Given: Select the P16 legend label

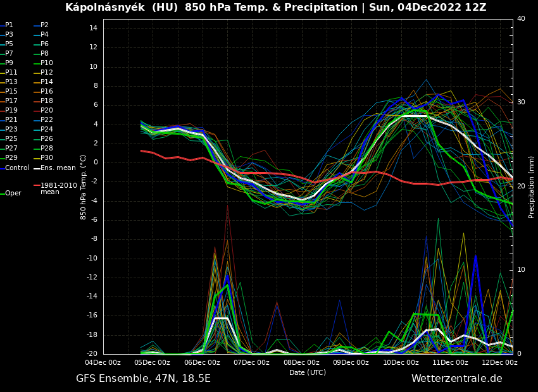Looking at the screenshot, I should 47,92.
